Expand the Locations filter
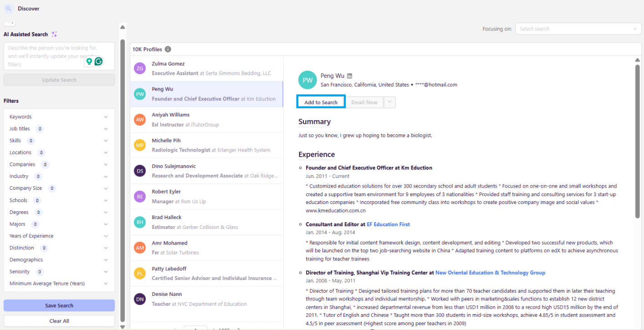The image size is (644, 330). [106, 152]
